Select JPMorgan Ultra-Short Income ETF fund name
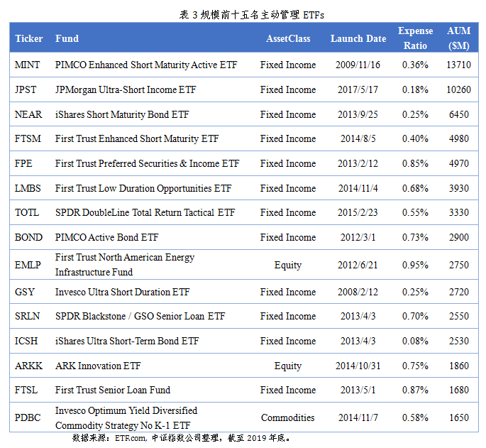 point(126,89)
